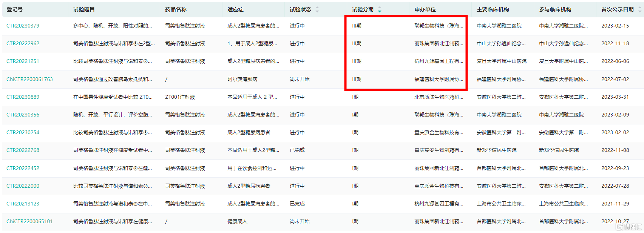Select date 2022-10-27
The image size is (644, 233).
pos(615,221)
